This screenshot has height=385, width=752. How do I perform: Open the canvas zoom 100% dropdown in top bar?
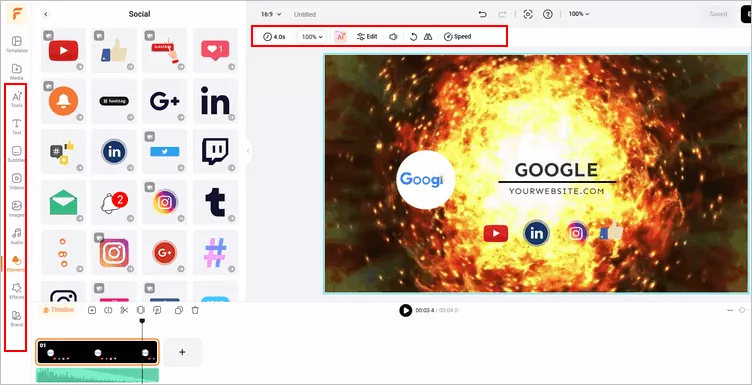pos(579,14)
